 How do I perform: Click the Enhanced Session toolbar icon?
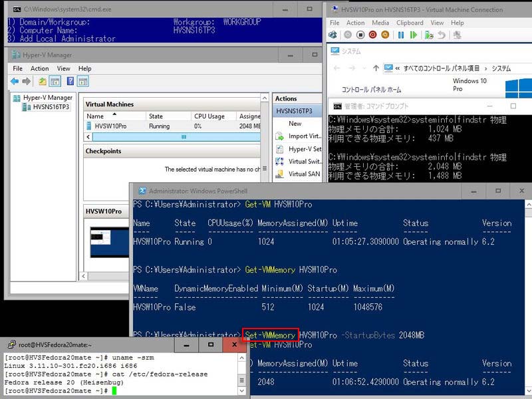pos(457,35)
